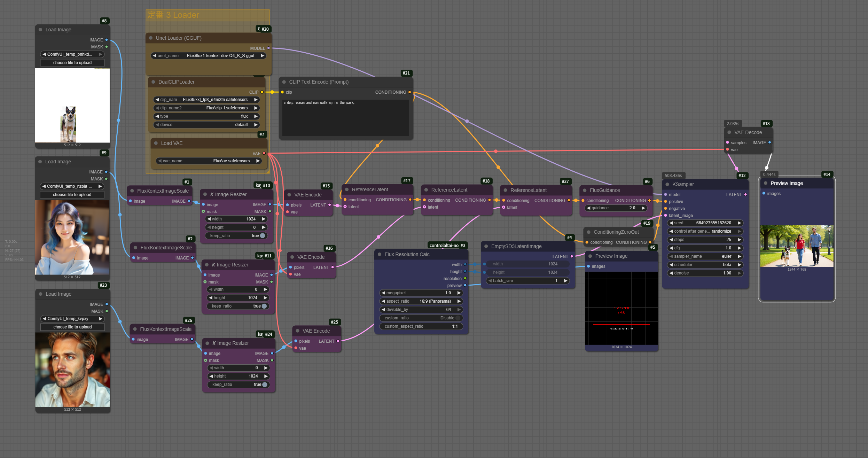Click the VAE output socket on Load VAE

(264, 153)
